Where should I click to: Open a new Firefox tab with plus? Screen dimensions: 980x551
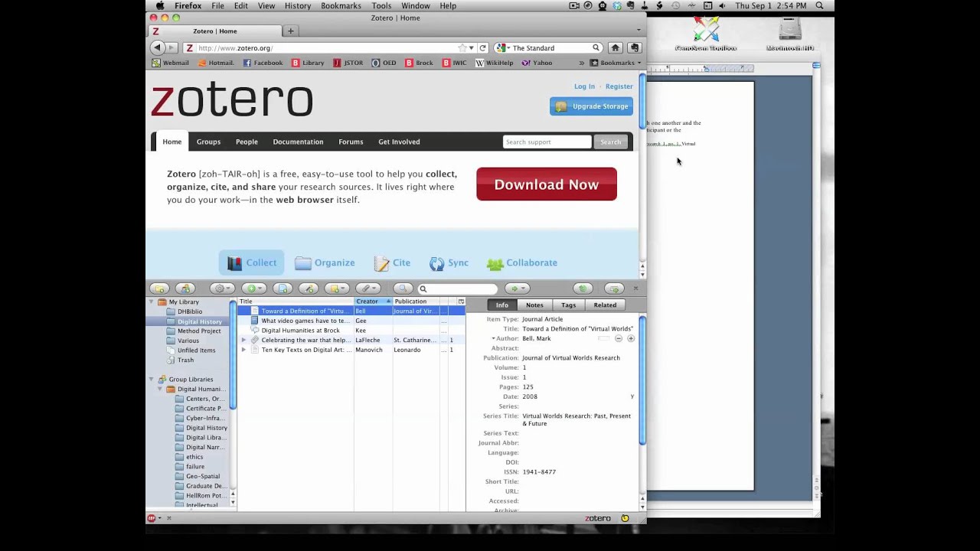click(290, 31)
